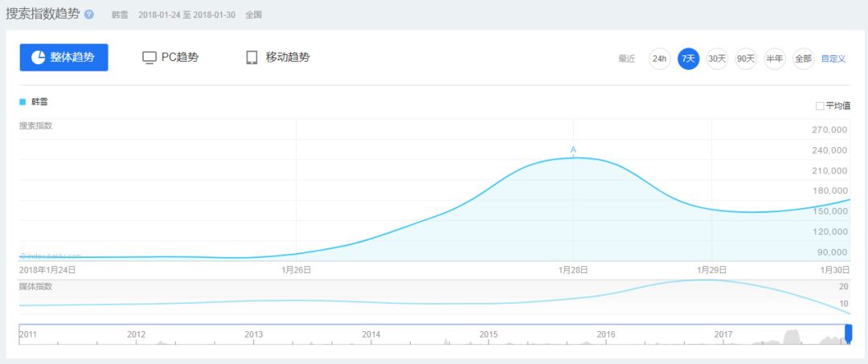Click the 2014 label on timeline
The height and width of the screenshot is (364, 868).
371,334
